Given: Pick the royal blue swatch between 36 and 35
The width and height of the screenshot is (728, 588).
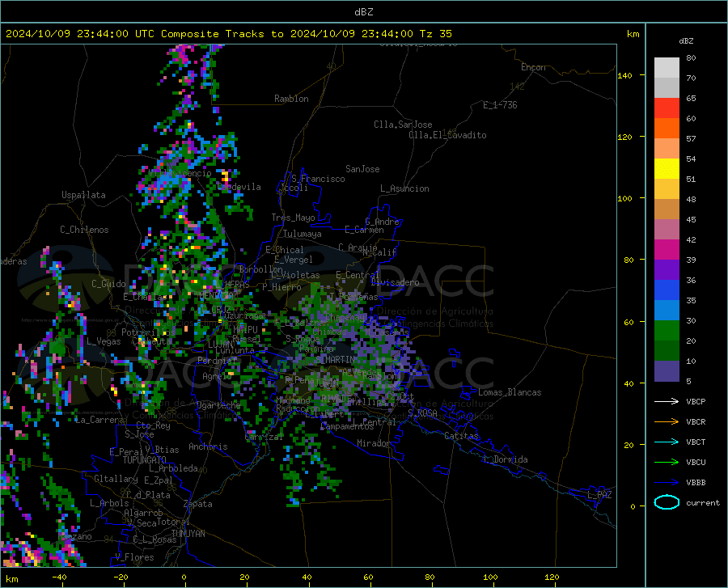Looking at the screenshot, I should [667, 290].
